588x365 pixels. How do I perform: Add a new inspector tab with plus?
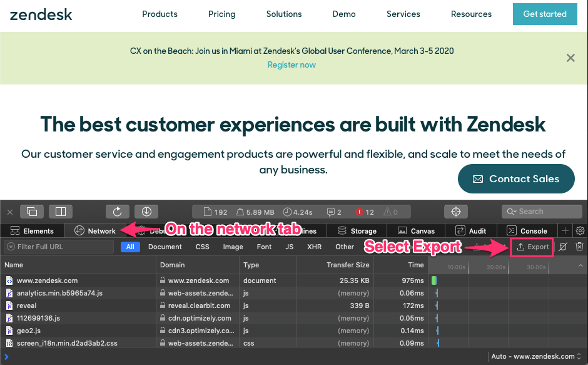click(565, 231)
